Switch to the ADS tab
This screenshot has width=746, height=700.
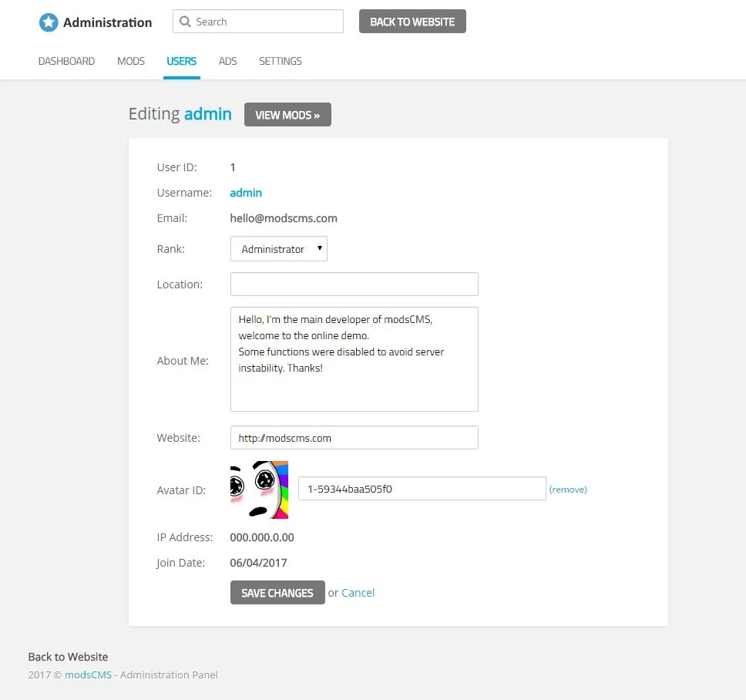click(227, 62)
